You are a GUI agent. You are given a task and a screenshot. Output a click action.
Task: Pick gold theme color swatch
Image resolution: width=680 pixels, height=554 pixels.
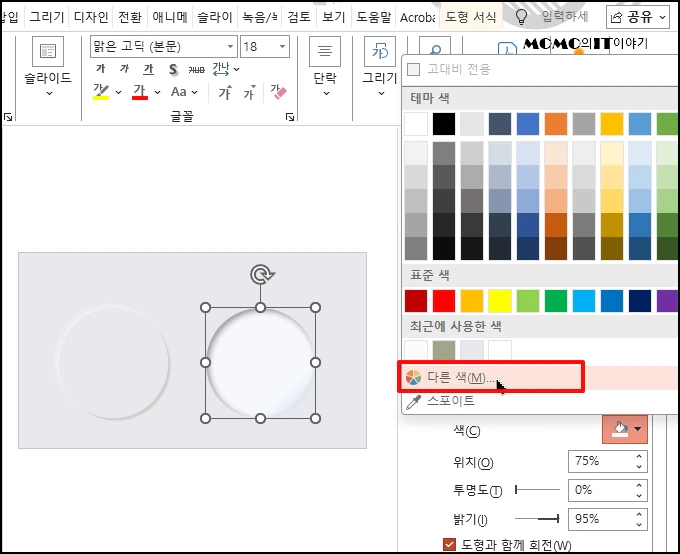tap(612, 124)
